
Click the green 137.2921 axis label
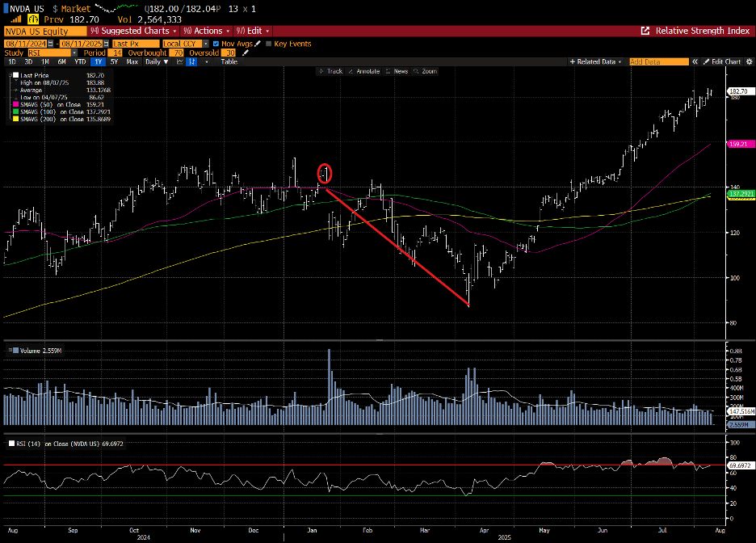click(741, 194)
